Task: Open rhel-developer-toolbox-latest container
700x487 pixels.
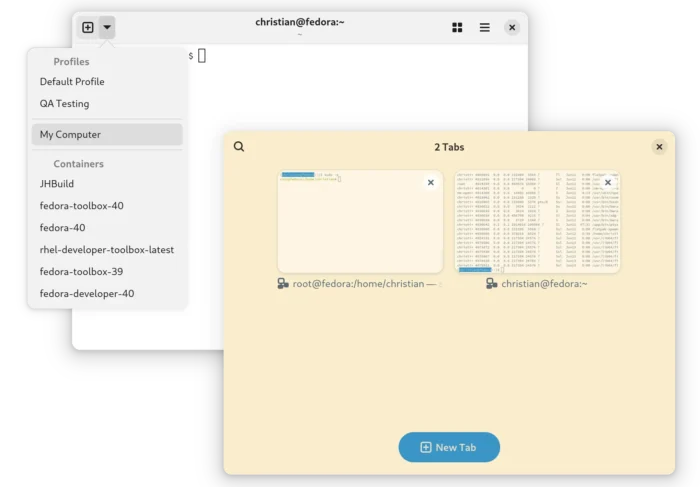Action: (x=107, y=250)
